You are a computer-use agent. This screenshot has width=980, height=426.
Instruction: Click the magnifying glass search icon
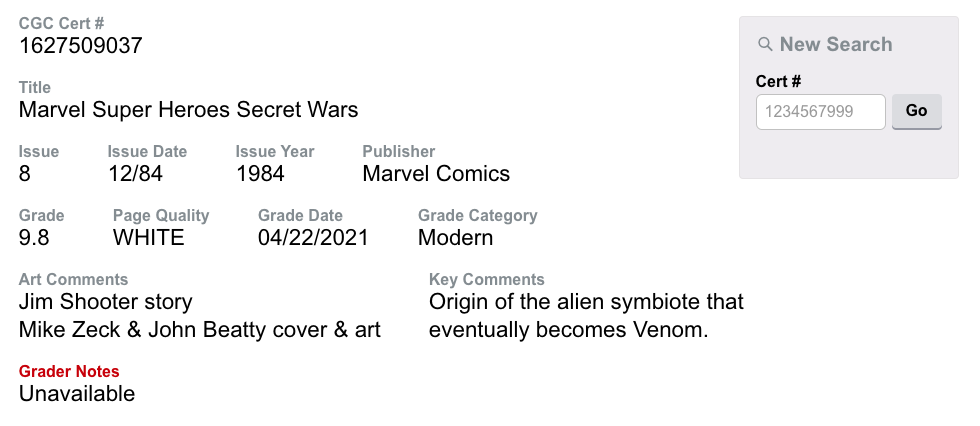click(766, 44)
